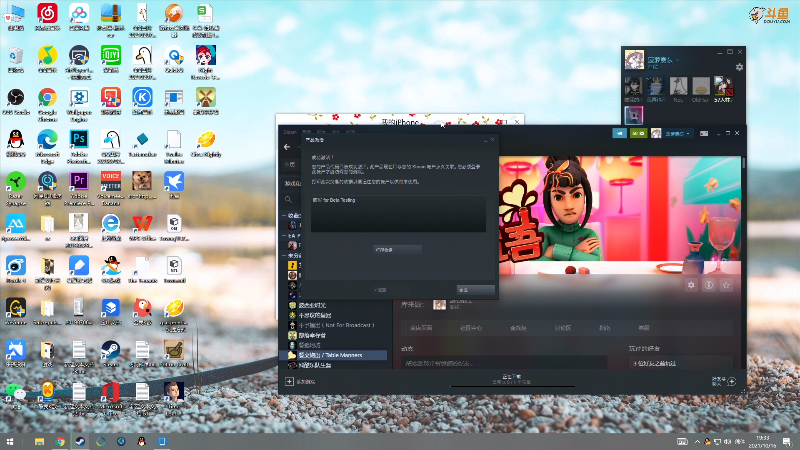Open Steam game settings gear icon
Screen dimensions: 800x450
(691, 285)
